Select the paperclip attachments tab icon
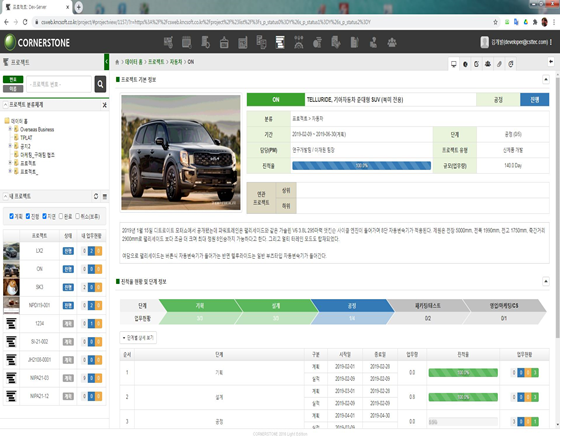This screenshot has height=437, width=564. point(499,64)
